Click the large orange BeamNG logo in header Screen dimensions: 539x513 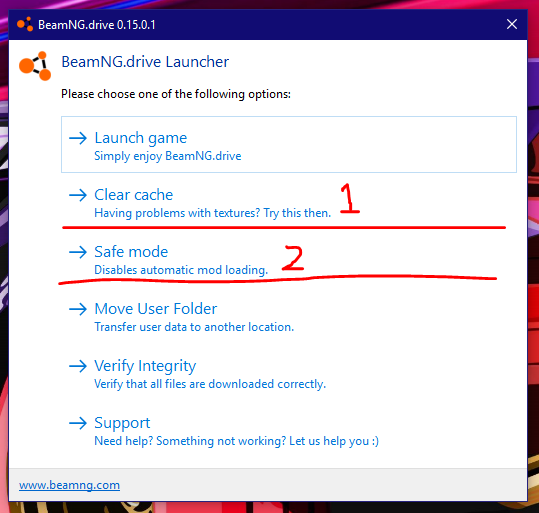pos(35,66)
